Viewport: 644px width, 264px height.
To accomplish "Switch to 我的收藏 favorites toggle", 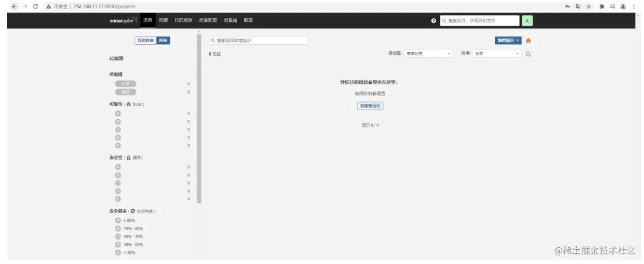I will 145,41.
